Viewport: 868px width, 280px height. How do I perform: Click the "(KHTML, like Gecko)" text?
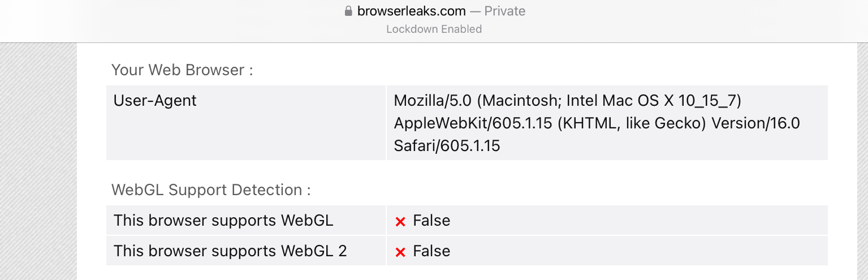(x=632, y=123)
